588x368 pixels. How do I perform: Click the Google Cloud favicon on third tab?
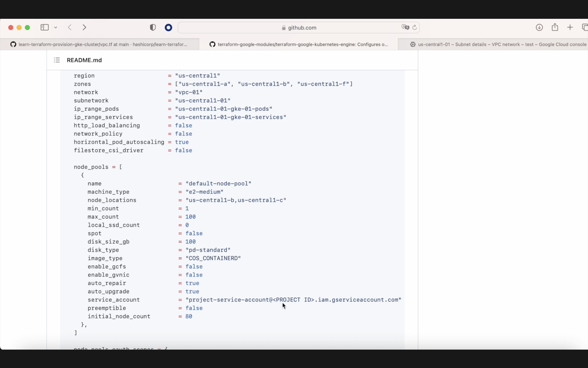(413, 44)
